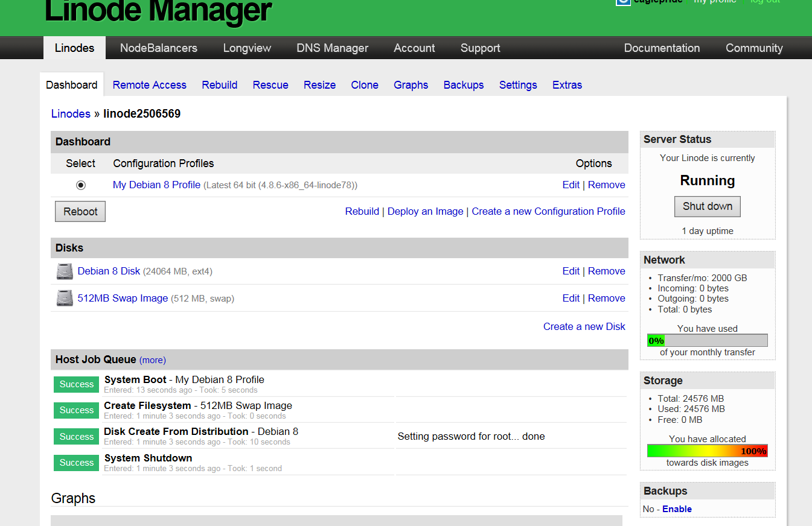
Task: Edit the 512MB Swap Image disk
Action: click(x=571, y=298)
